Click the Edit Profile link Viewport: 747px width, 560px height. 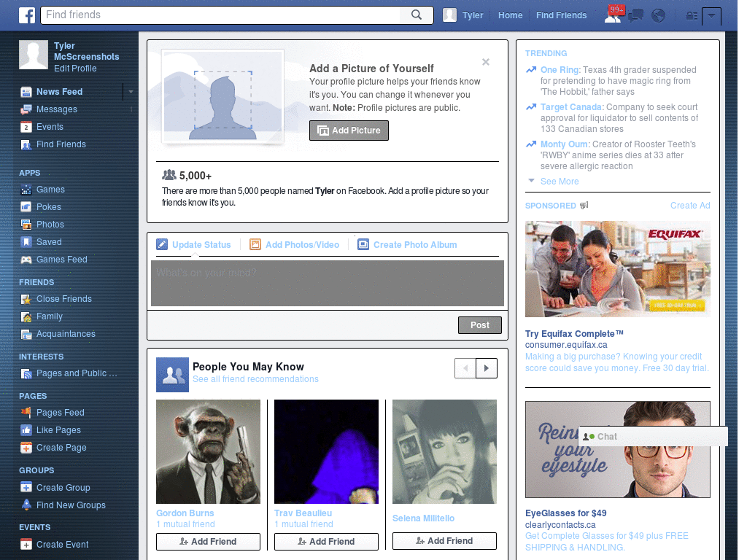coord(75,69)
